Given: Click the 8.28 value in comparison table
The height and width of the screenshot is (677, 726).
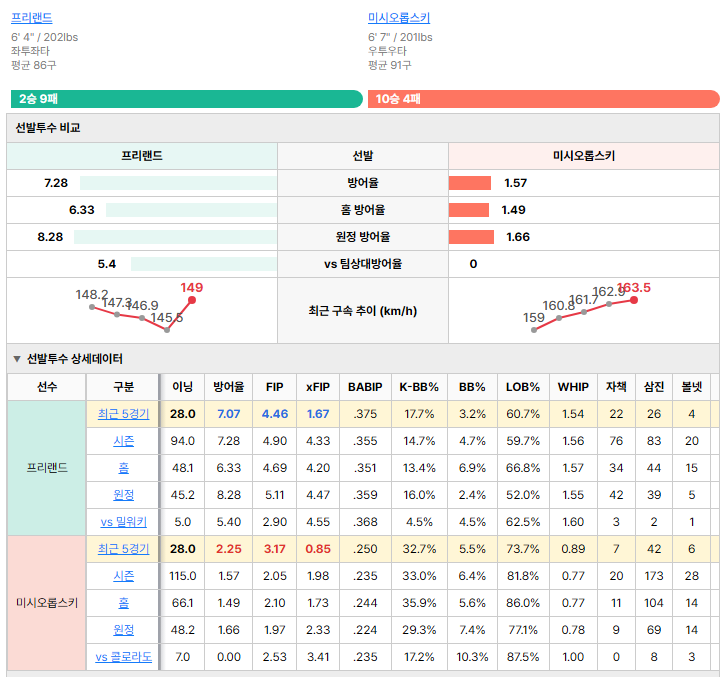Looking at the screenshot, I should pos(50,237).
